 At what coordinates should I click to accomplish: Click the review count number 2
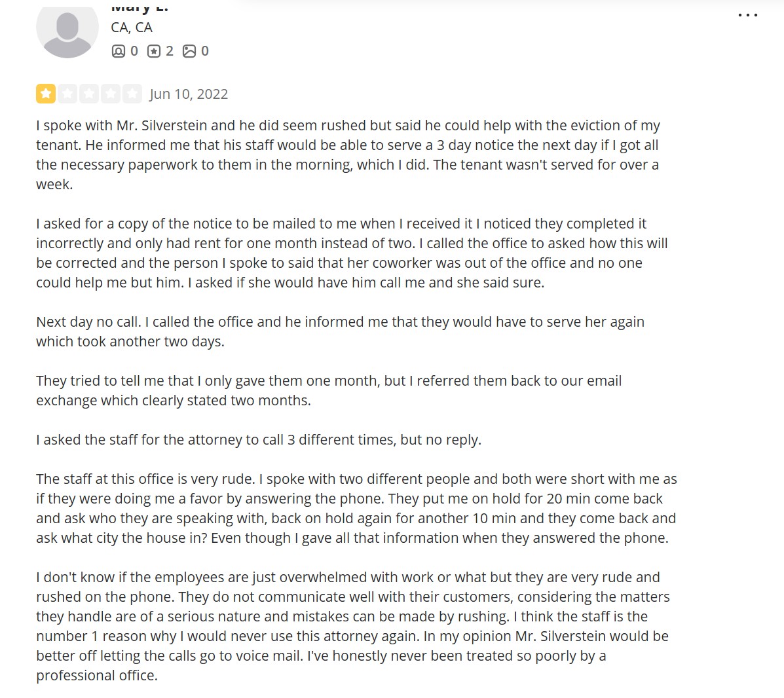170,51
